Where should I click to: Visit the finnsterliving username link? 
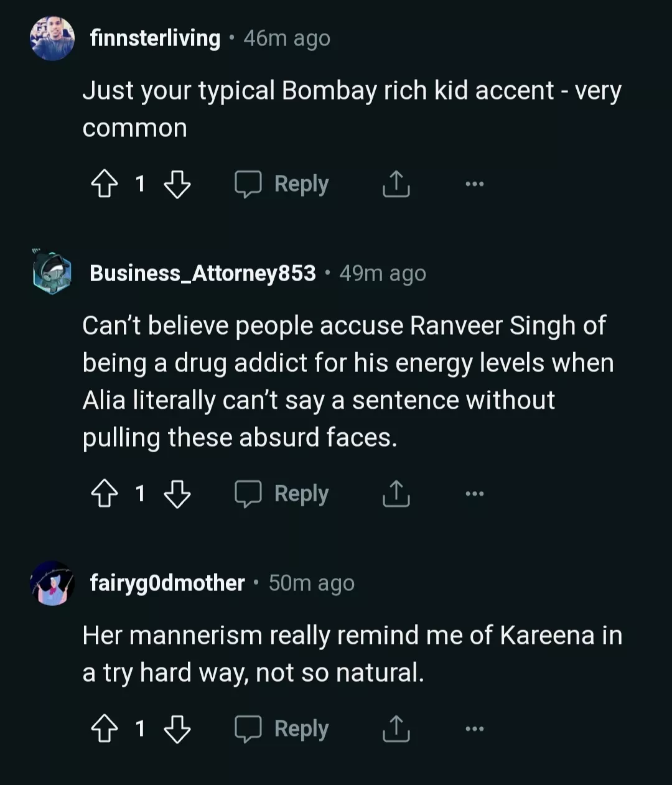point(155,39)
